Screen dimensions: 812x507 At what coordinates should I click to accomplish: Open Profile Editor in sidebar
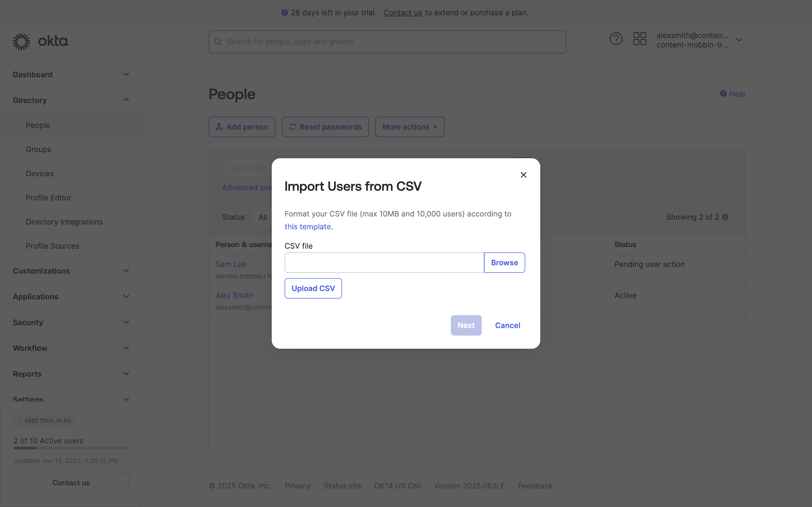tap(49, 198)
